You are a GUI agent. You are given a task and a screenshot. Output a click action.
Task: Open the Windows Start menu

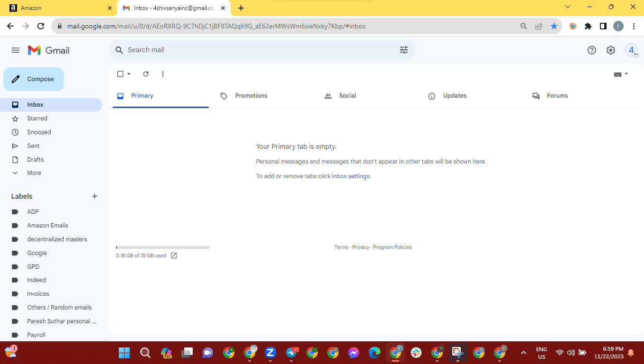tap(124, 353)
